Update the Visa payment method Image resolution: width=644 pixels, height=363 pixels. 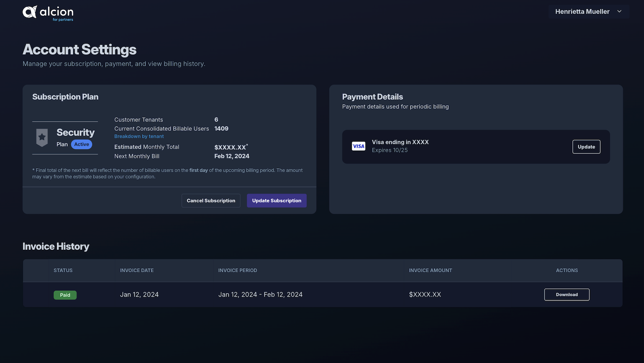click(586, 147)
